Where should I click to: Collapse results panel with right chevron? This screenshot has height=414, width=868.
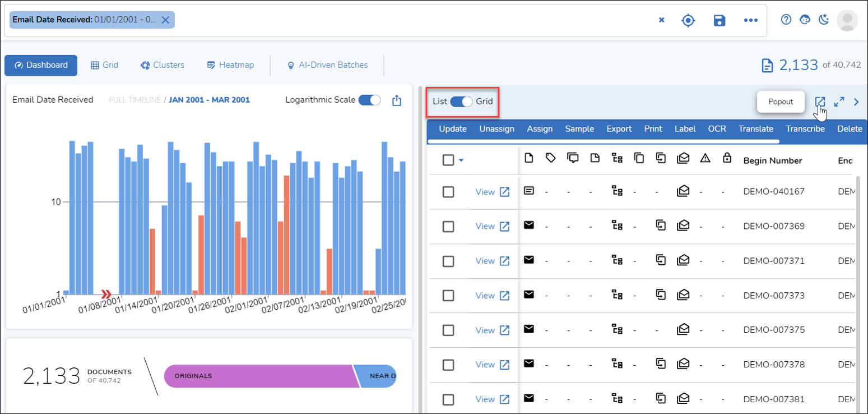pos(856,102)
